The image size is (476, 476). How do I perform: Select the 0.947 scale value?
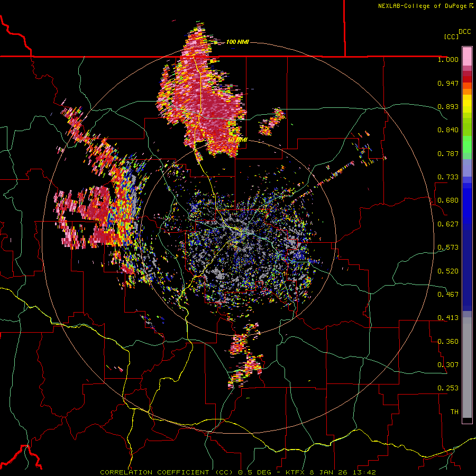point(448,83)
